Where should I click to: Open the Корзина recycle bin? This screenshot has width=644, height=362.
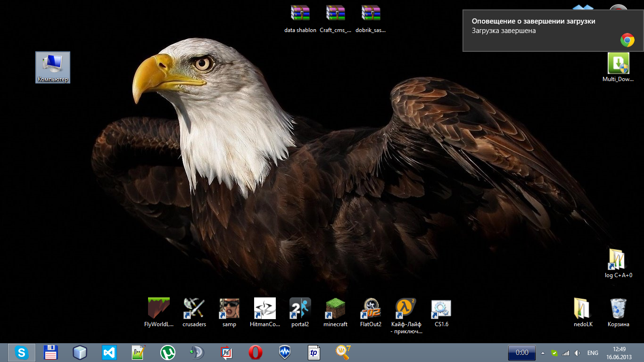[618, 313]
